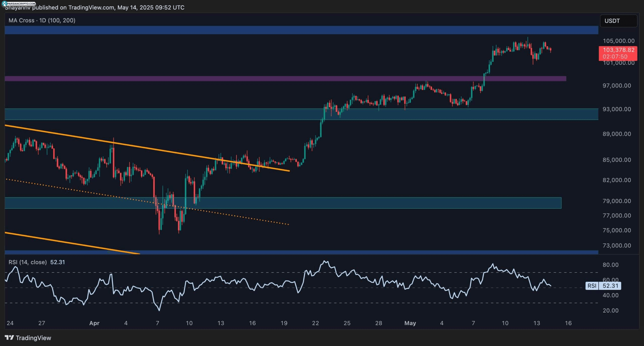Click the 89,000.00 price axis label

pos(617,134)
